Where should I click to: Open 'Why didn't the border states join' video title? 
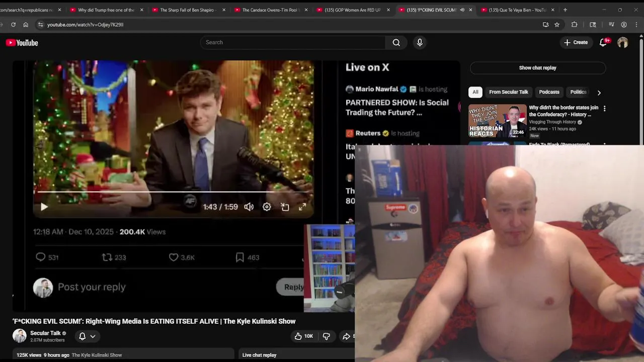click(x=563, y=111)
